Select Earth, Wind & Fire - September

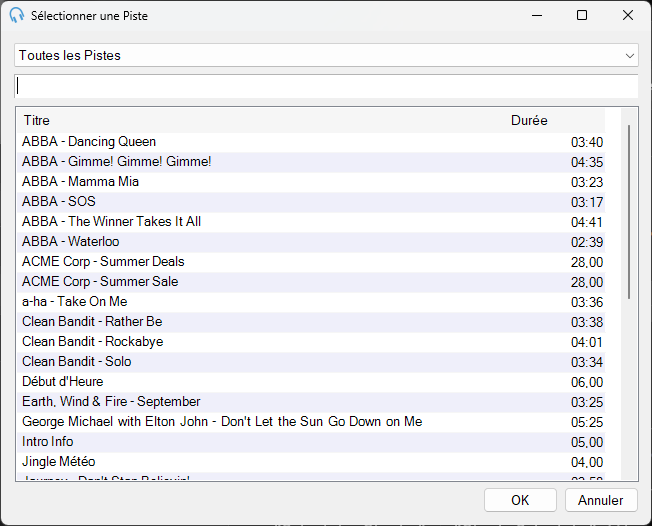[311, 402]
